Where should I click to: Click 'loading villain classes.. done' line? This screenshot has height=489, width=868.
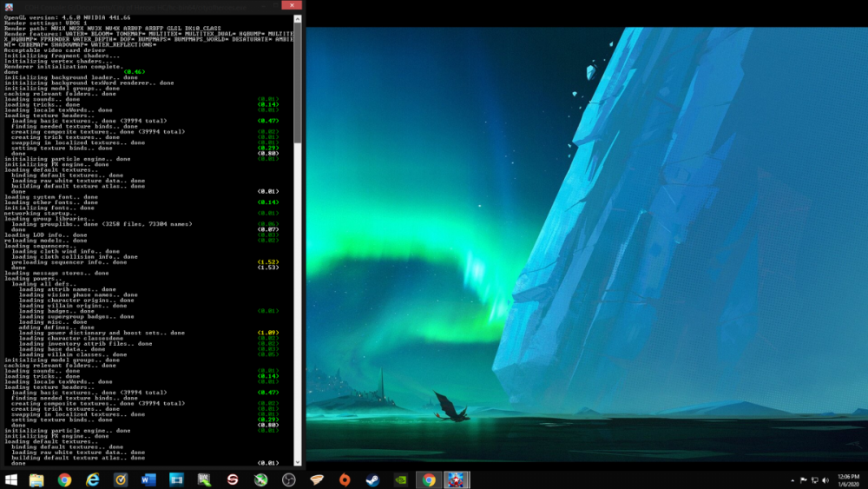73,354
